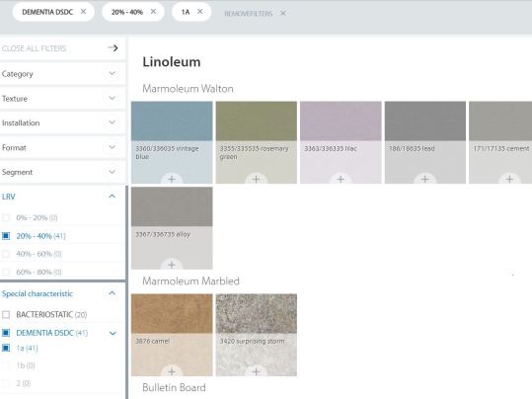Add surprising storm swatch with plus icon
The image size is (532, 399).
tap(257, 371)
